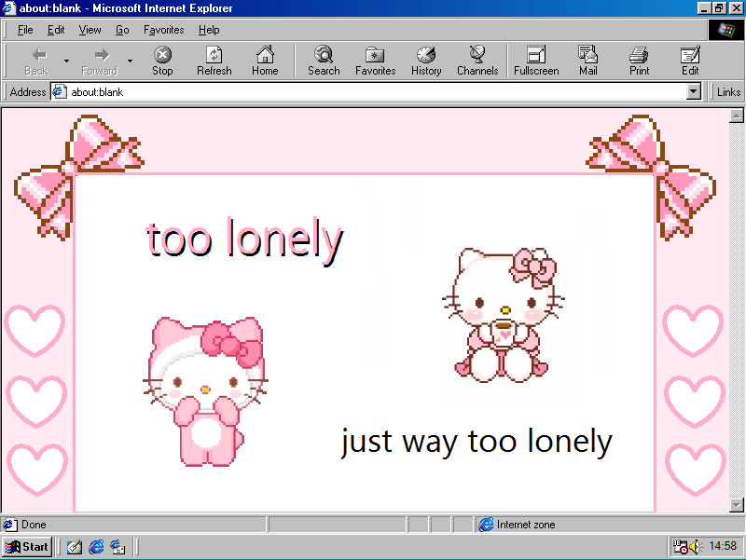
Task: Restore down the Internet Explorer window
Action: (x=718, y=8)
